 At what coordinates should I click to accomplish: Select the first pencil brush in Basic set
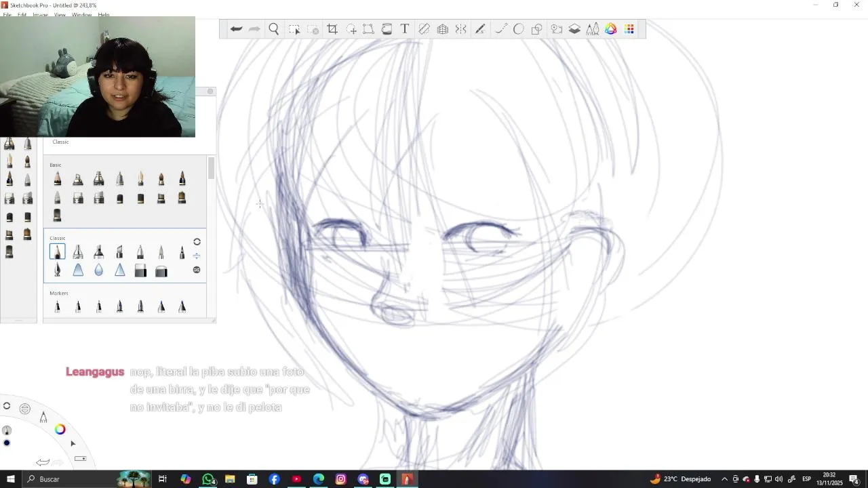click(57, 179)
